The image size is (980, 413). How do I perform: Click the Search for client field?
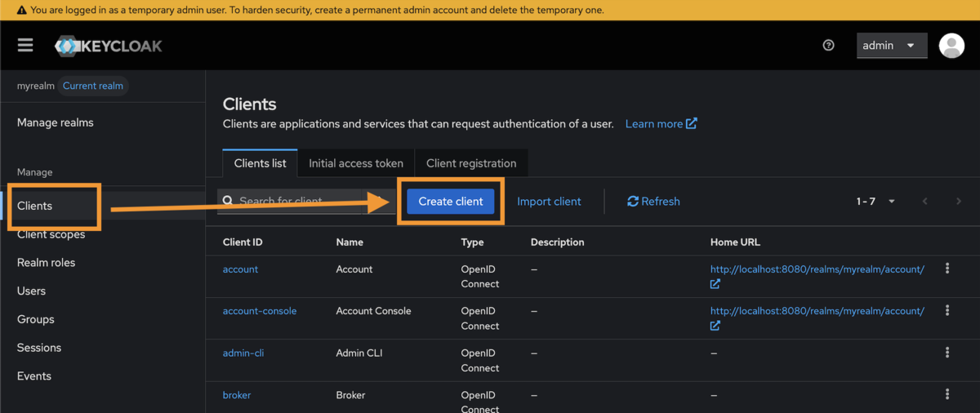[x=302, y=202]
